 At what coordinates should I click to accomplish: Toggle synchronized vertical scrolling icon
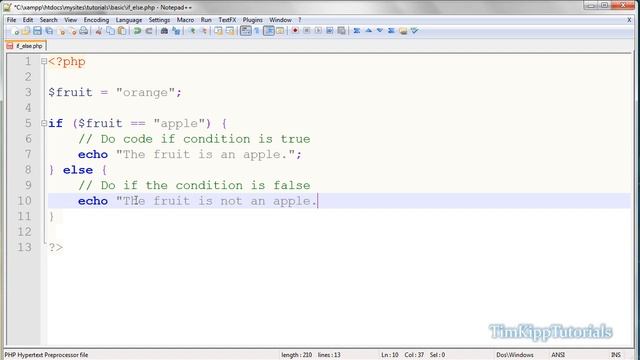(218, 31)
